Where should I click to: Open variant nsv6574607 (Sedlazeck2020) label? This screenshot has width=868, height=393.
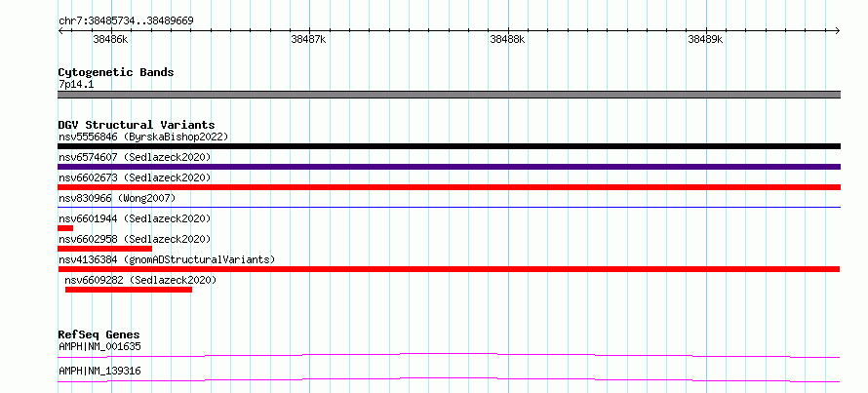[x=135, y=157]
